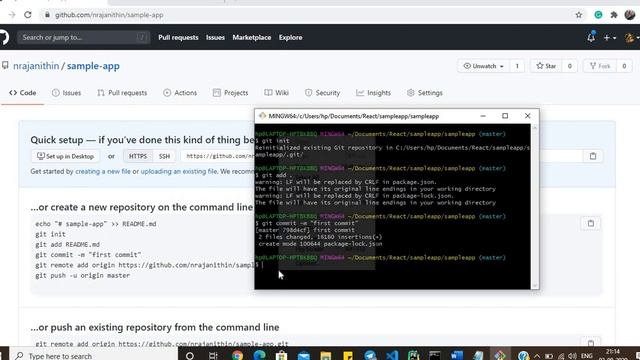Select the Code tab
640x360 pixels.
click(x=23, y=93)
